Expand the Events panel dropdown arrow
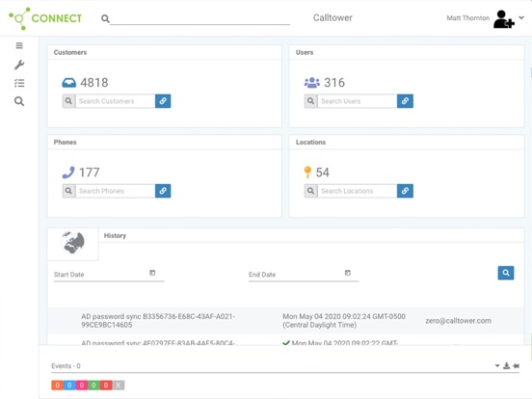Image resolution: width=532 pixels, height=399 pixels. tap(497, 366)
